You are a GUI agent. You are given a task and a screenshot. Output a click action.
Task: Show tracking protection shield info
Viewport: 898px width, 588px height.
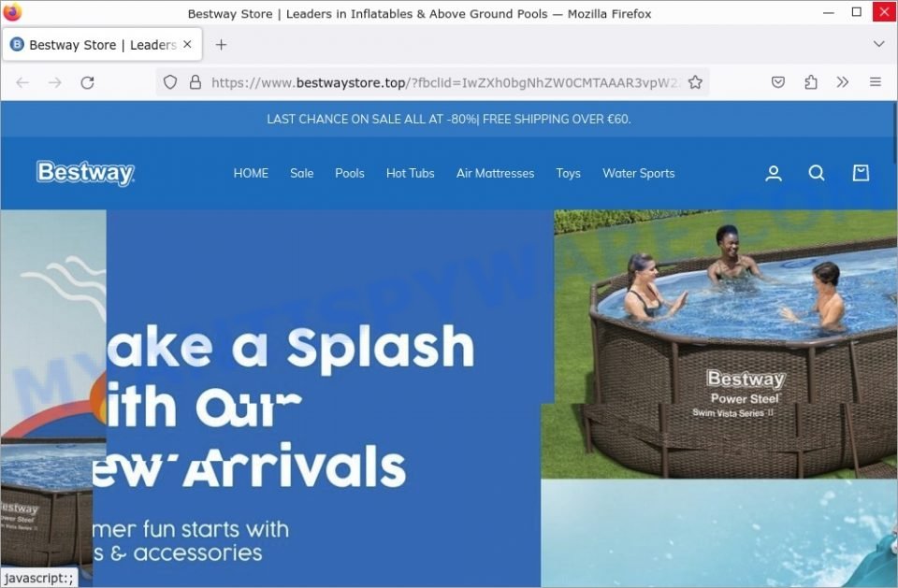click(170, 82)
